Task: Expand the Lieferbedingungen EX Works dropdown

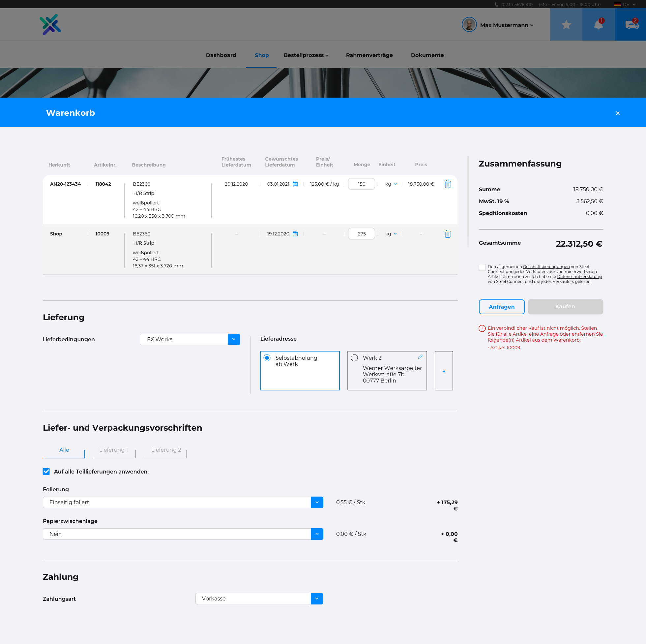Action: pyautogui.click(x=233, y=339)
